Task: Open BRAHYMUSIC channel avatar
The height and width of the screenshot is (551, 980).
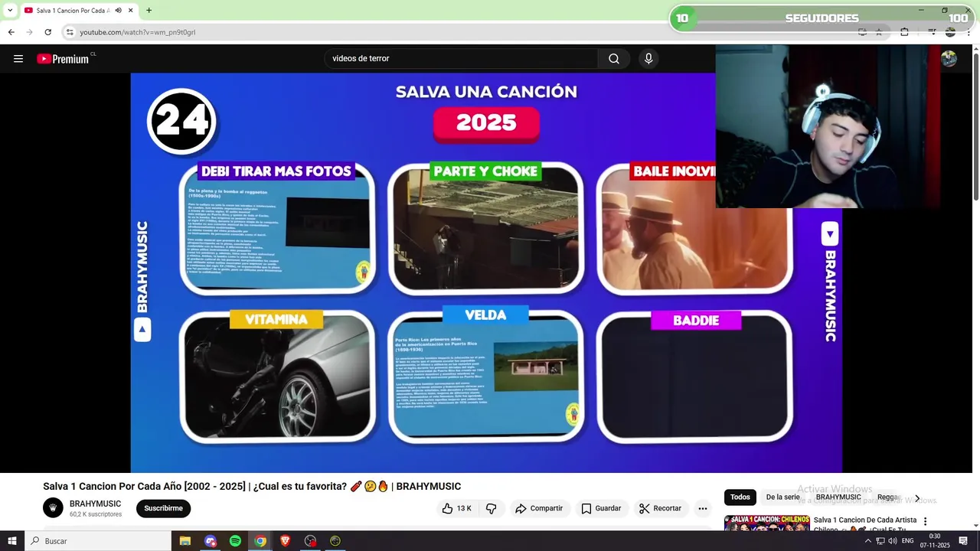Action: pyautogui.click(x=53, y=508)
